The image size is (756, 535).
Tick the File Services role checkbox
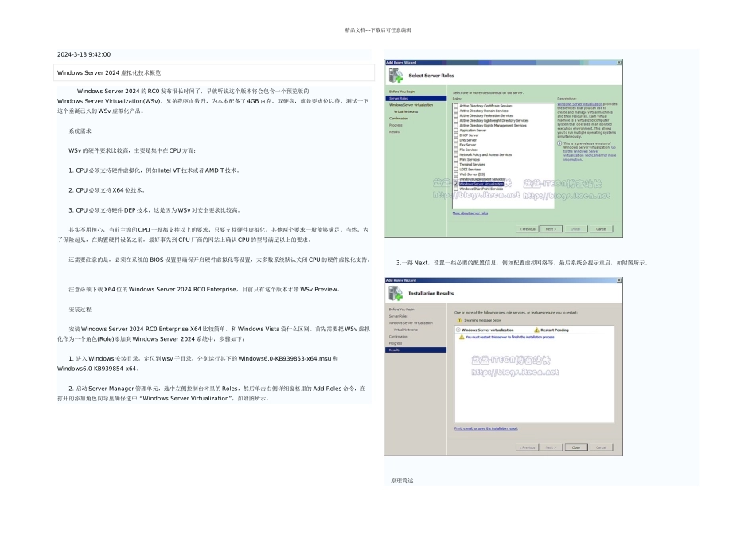click(456, 150)
